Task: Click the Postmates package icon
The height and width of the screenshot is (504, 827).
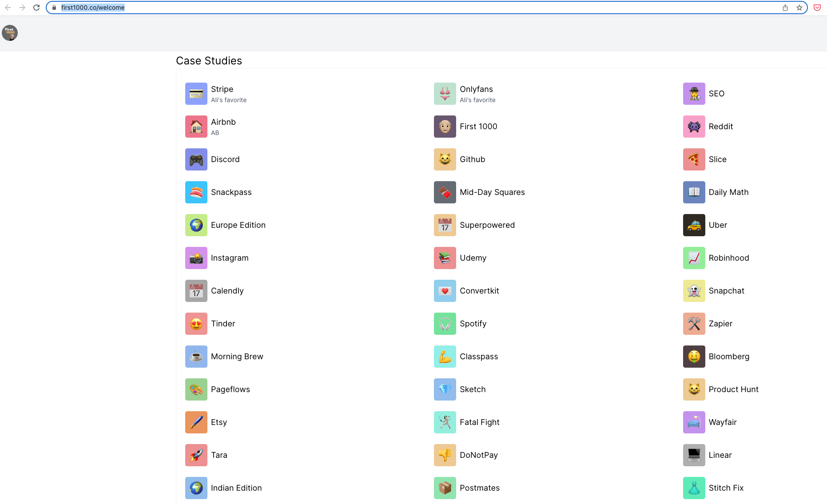Action: point(445,488)
